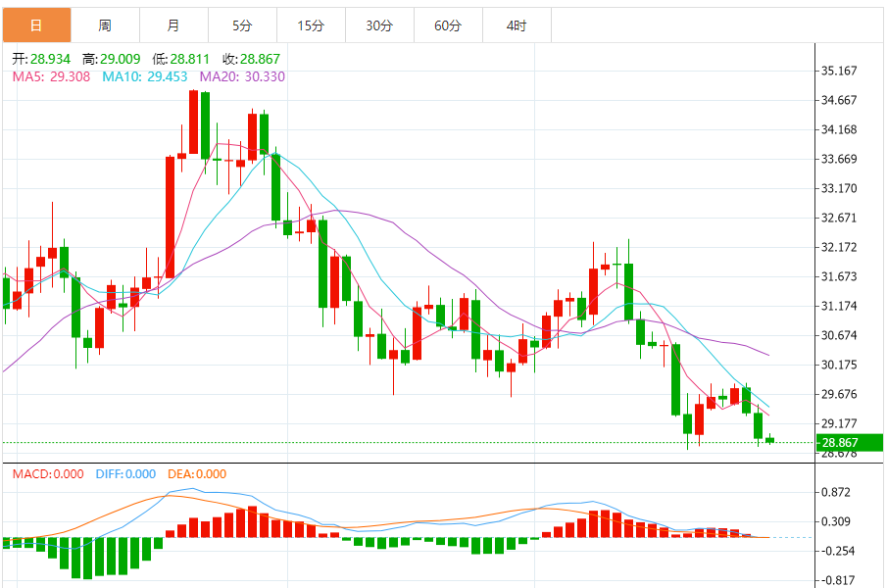
Task: Click the opening price 开:28.934
Action: point(41,59)
